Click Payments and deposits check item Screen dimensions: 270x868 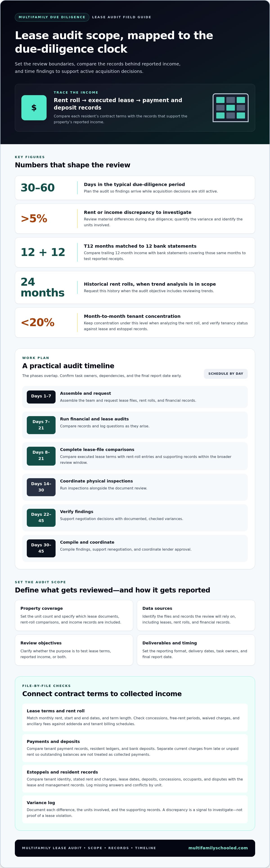pos(135,748)
